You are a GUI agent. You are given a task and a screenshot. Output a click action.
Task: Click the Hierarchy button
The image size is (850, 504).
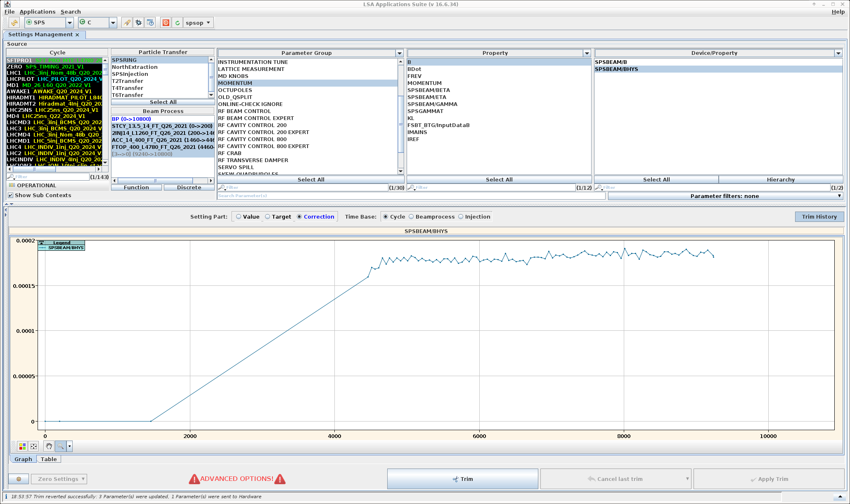pos(780,179)
